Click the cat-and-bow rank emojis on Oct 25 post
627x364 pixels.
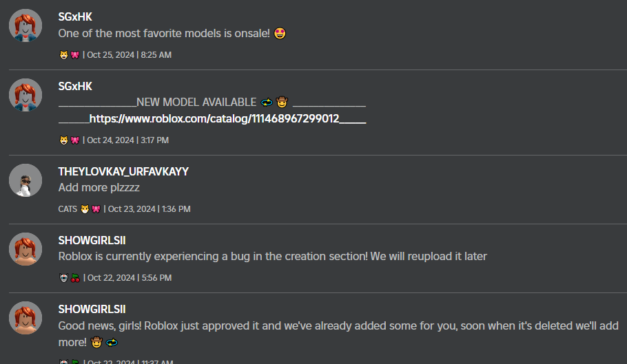[x=70, y=55]
